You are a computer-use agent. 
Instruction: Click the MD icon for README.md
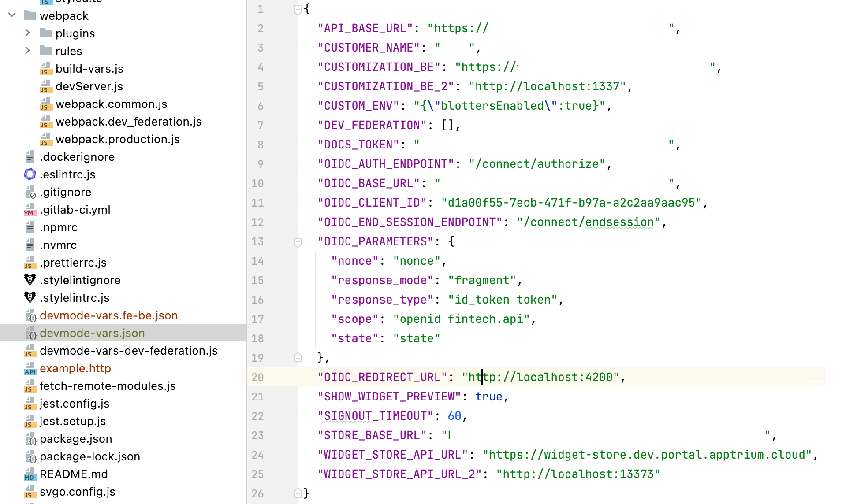(x=30, y=474)
